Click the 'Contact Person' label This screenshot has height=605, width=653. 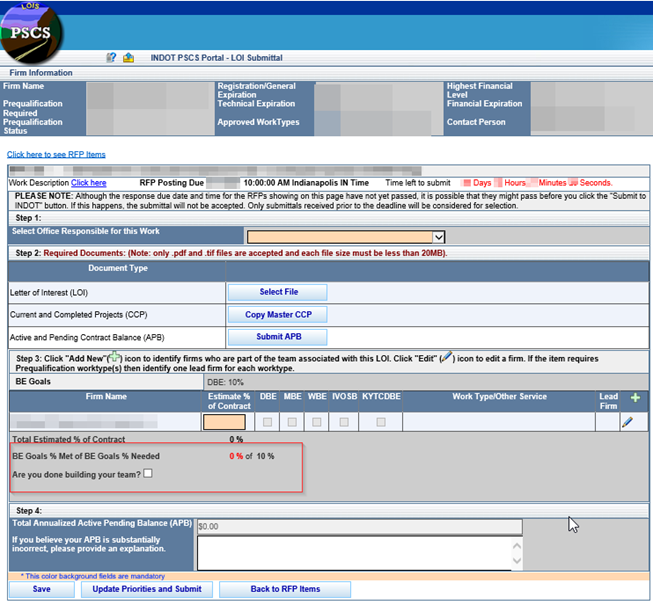476,122
